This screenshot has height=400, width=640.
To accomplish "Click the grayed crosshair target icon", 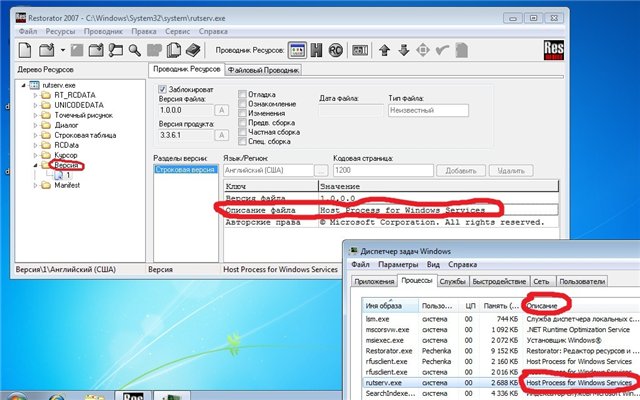I will (x=423, y=50).
